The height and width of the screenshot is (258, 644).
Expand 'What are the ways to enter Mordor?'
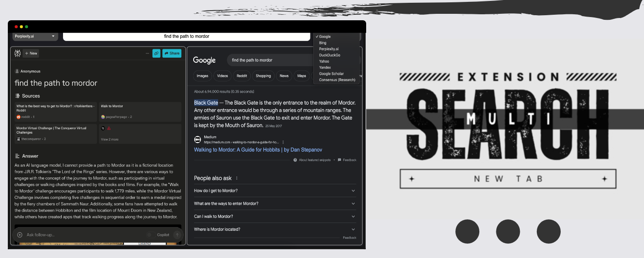click(275, 204)
